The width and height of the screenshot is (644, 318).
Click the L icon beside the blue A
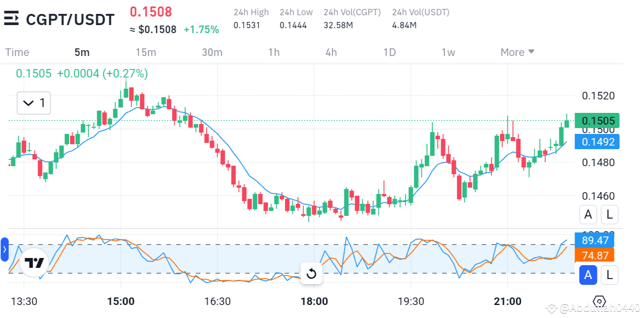pos(610,275)
